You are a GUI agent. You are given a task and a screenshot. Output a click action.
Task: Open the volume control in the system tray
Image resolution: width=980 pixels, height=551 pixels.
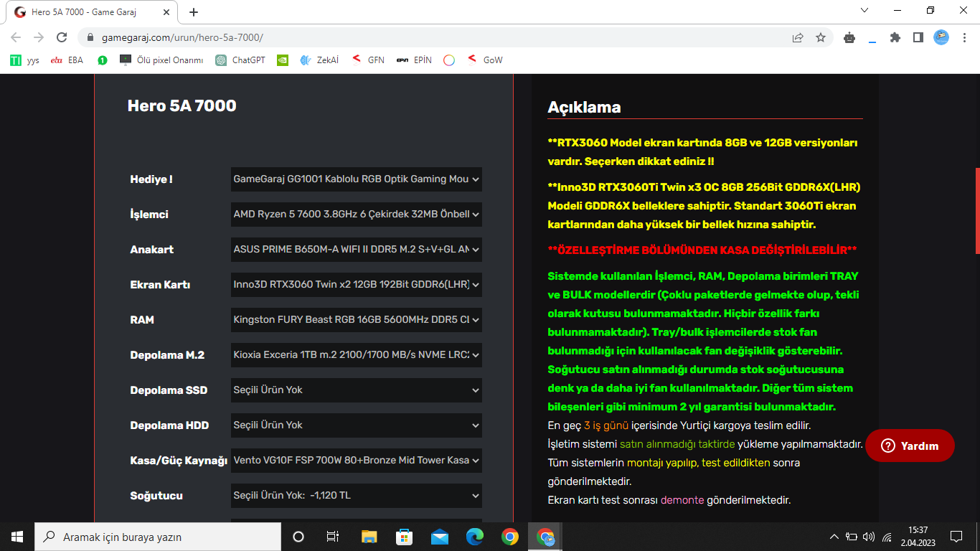pyautogui.click(x=869, y=537)
